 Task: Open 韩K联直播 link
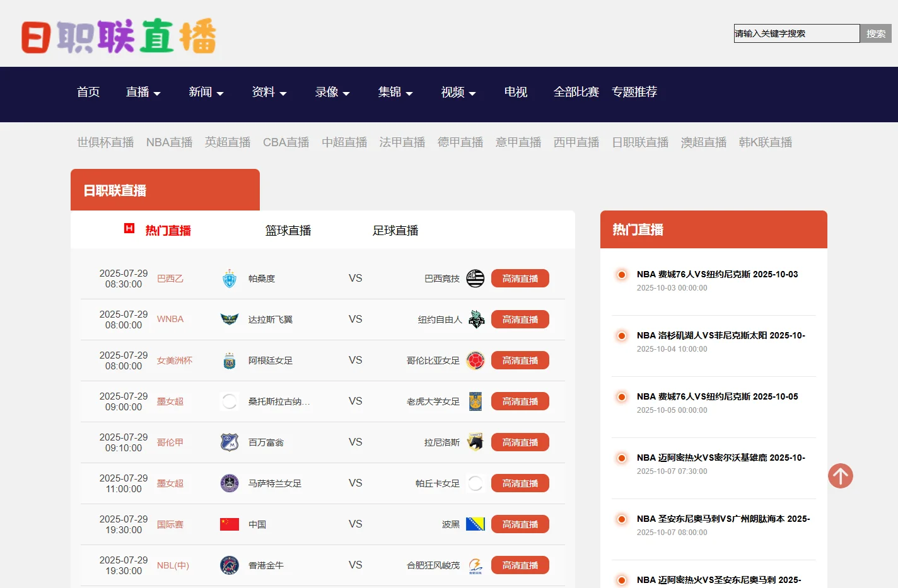(x=766, y=142)
